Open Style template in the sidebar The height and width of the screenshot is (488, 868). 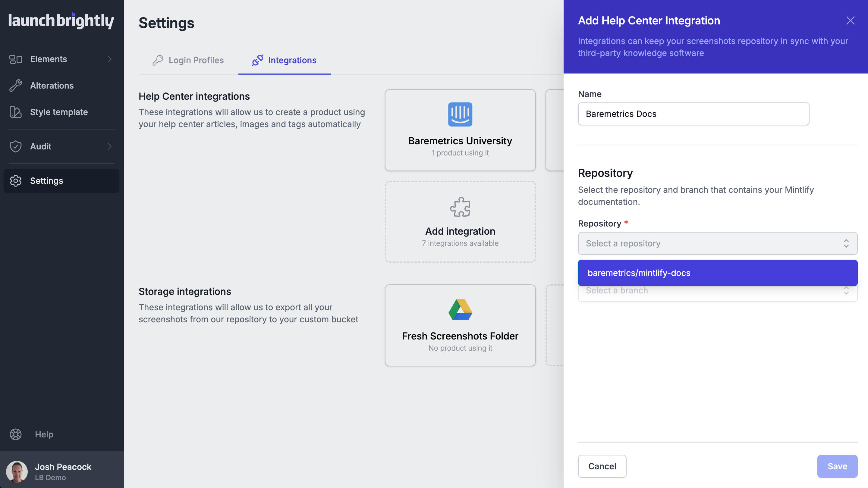click(61, 112)
